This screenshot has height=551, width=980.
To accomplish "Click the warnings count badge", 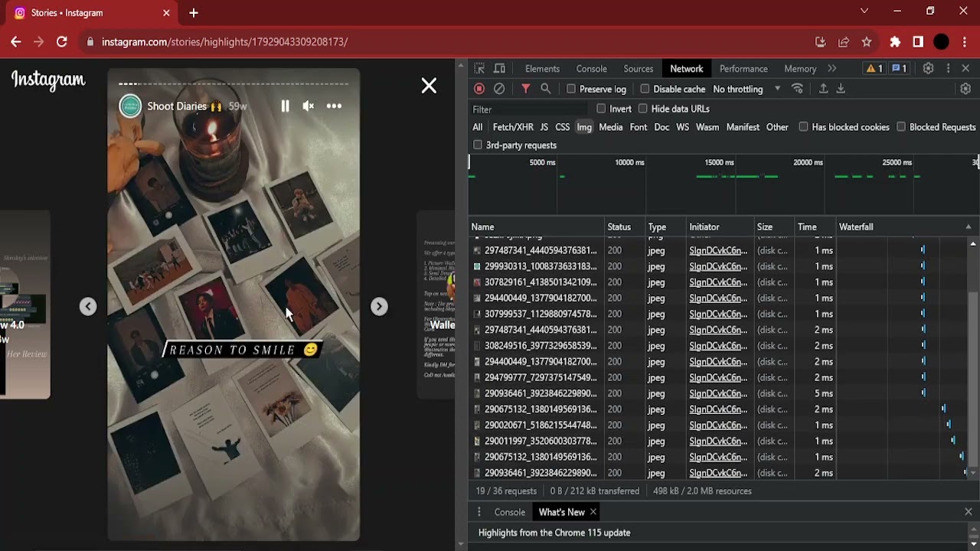I will click(x=874, y=69).
